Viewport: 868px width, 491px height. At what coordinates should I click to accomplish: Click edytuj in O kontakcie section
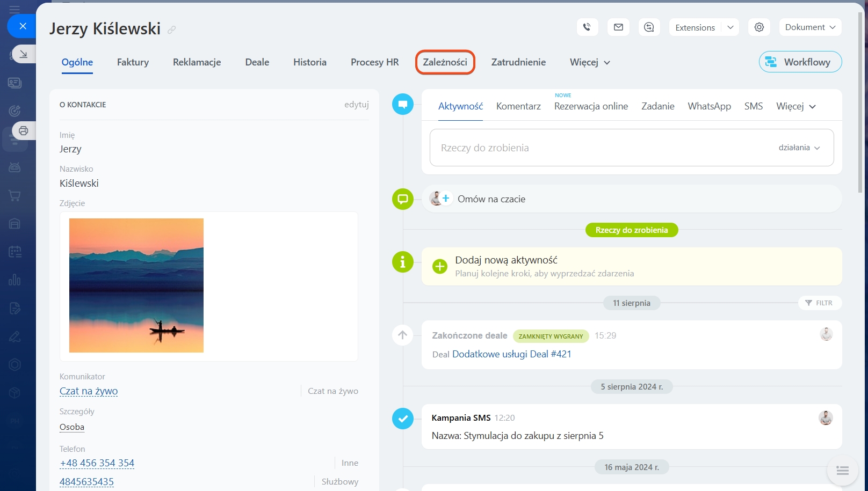pyautogui.click(x=357, y=105)
